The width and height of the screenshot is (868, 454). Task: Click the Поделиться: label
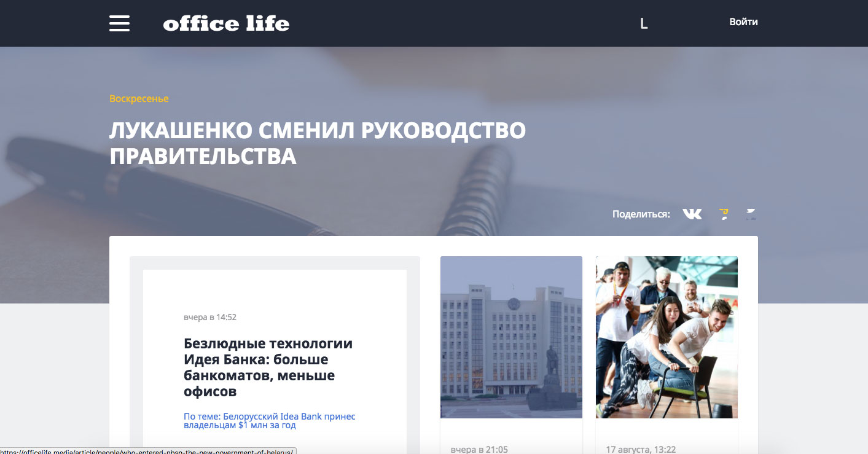[x=641, y=214]
